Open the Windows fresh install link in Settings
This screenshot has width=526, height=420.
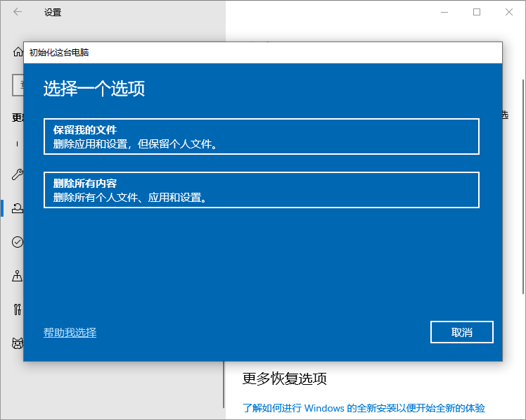[364, 408]
